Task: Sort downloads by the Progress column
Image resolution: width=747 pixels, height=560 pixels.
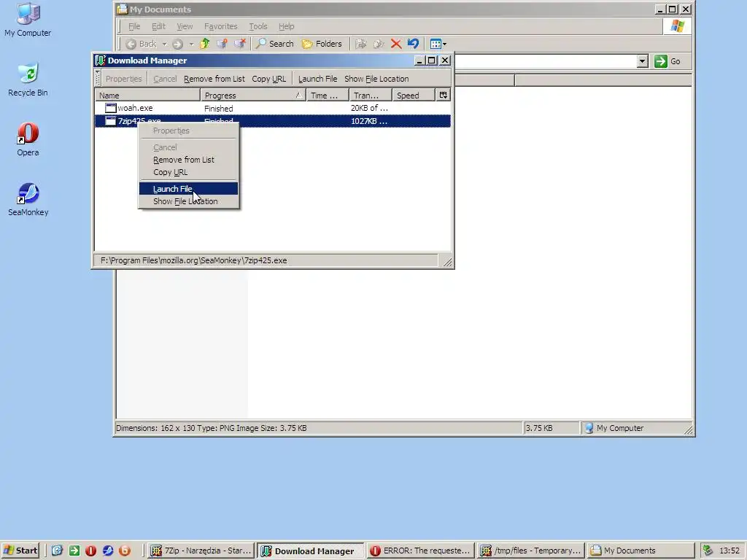Action: 253,96
